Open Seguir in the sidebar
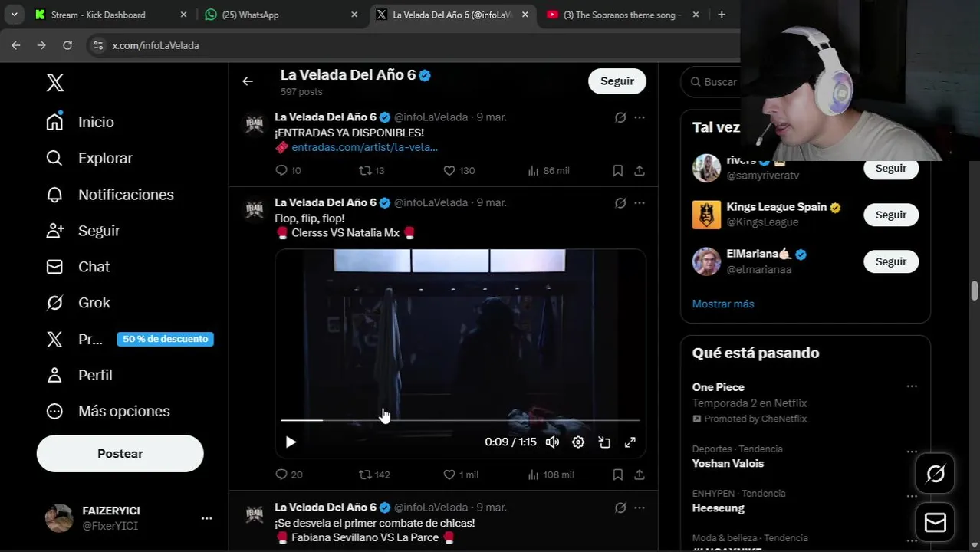 pyautogui.click(x=83, y=231)
